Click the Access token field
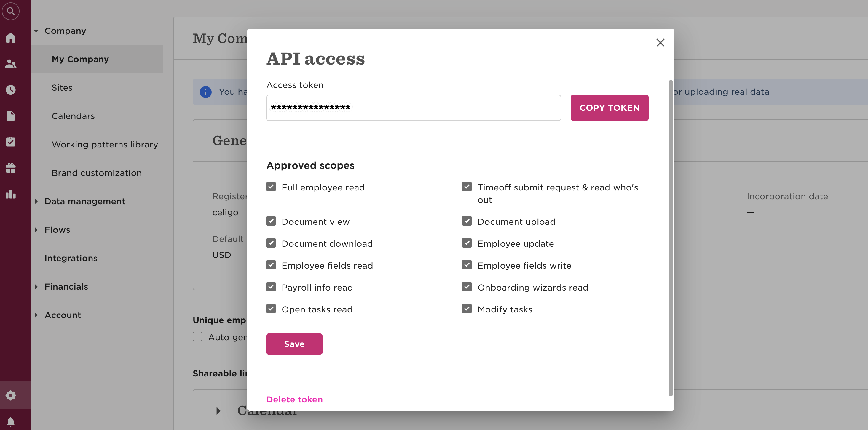The width and height of the screenshot is (868, 430). tap(414, 108)
